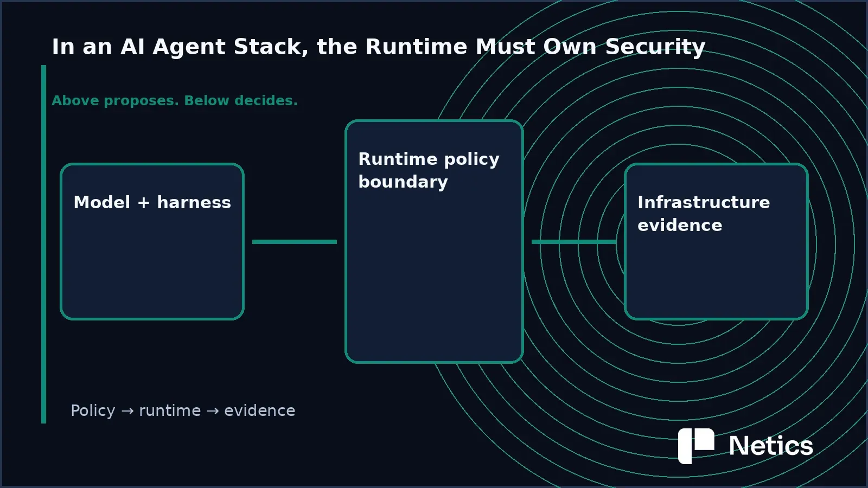Screen dimensions: 868x488
Task: Select the Model + harness box
Action: 152,241
